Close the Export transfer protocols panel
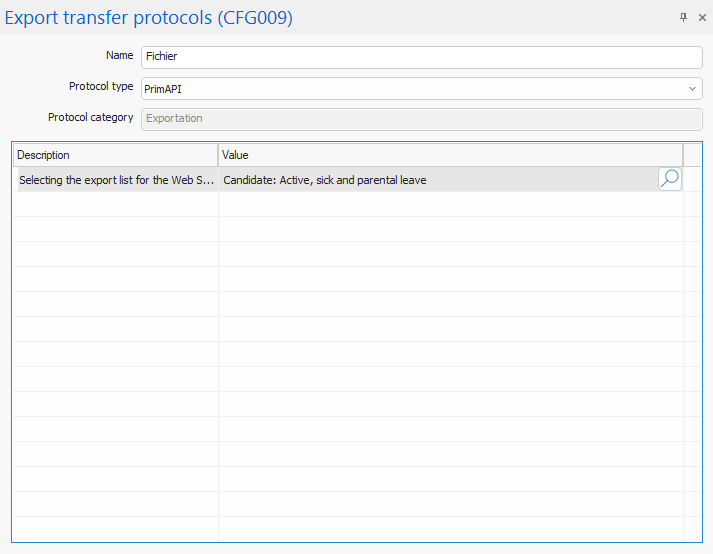Image resolution: width=713 pixels, height=554 pixels. click(x=702, y=18)
